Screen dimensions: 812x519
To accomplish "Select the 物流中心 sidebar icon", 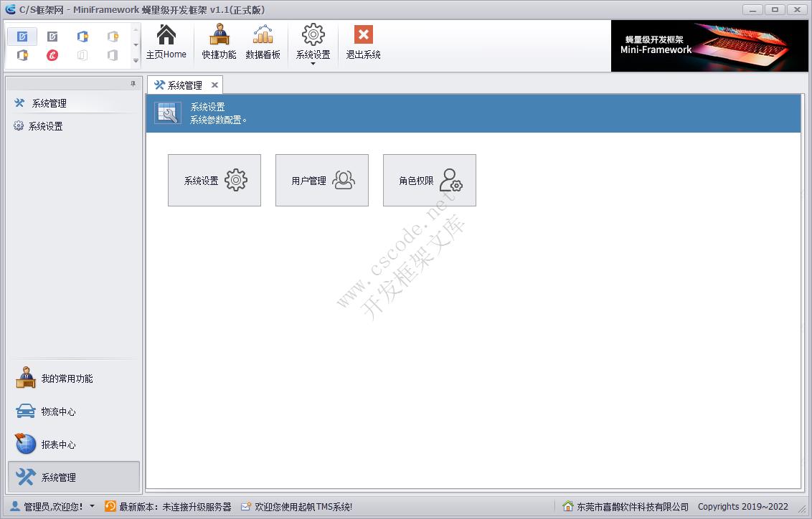I will click(24, 411).
